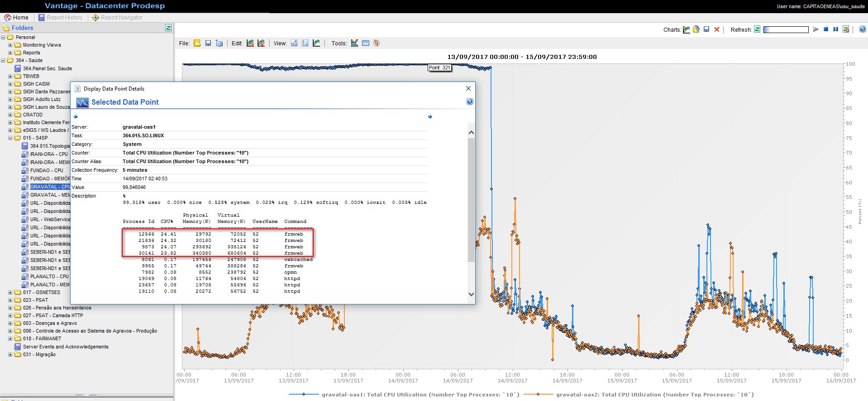
Task: Click the green Refresh icon beside Refresh label
Action: (x=757, y=29)
